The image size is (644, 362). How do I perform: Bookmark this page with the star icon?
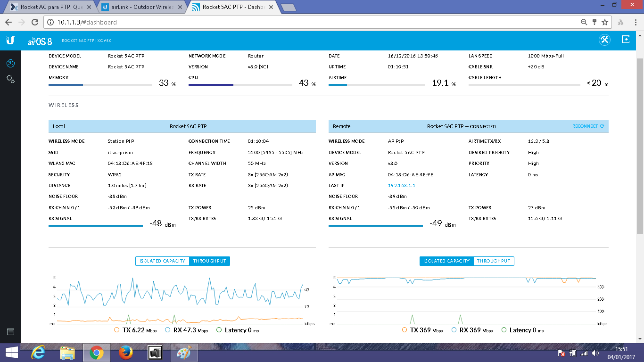pyautogui.click(x=605, y=22)
